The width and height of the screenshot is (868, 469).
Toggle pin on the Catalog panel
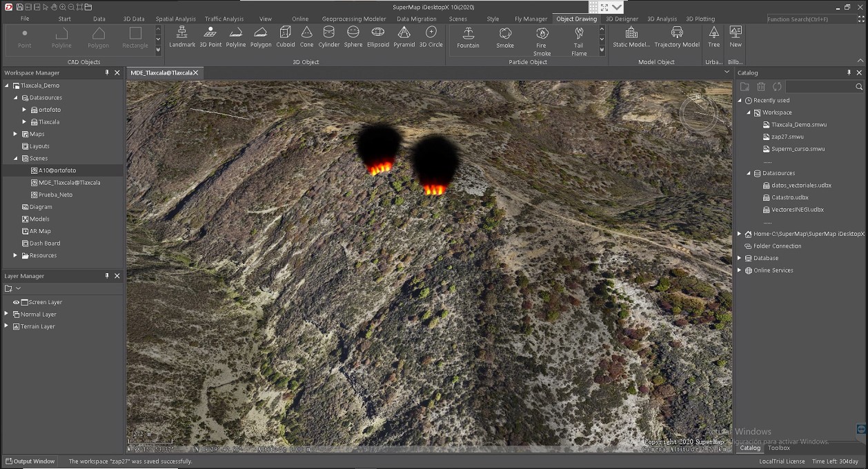[849, 72]
